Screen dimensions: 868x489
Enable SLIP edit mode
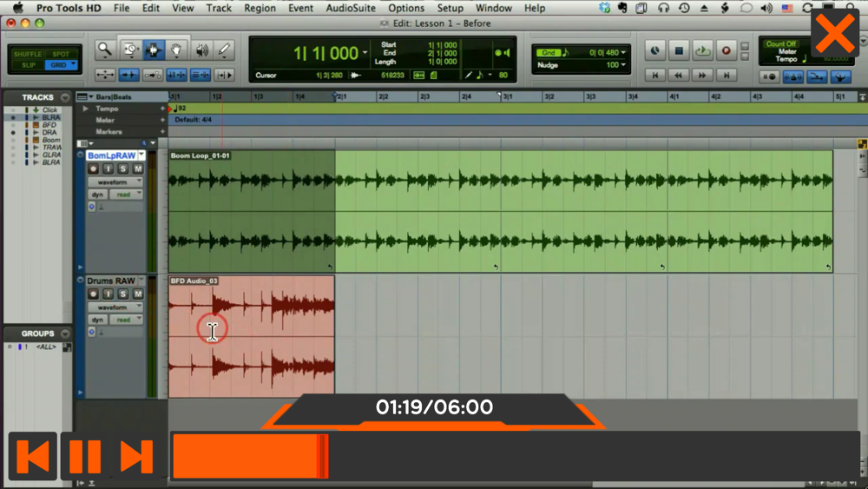(x=28, y=65)
